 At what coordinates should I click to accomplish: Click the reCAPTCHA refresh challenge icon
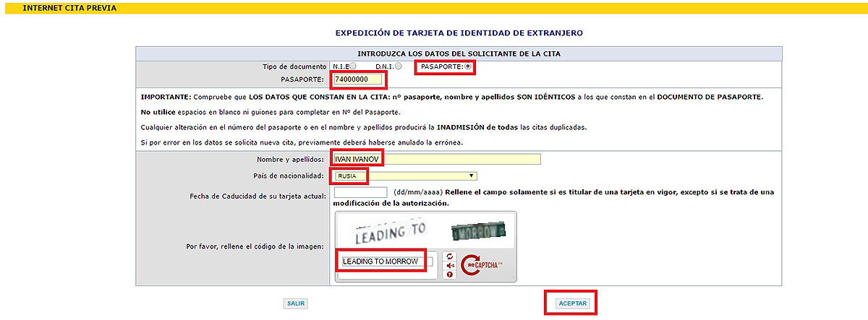pyautogui.click(x=450, y=256)
